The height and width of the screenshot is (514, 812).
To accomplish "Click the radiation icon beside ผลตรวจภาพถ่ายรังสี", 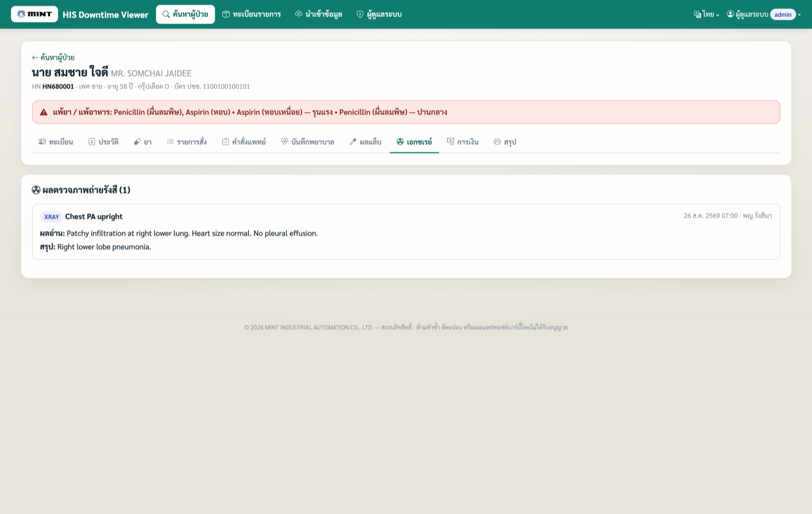I will pos(36,190).
